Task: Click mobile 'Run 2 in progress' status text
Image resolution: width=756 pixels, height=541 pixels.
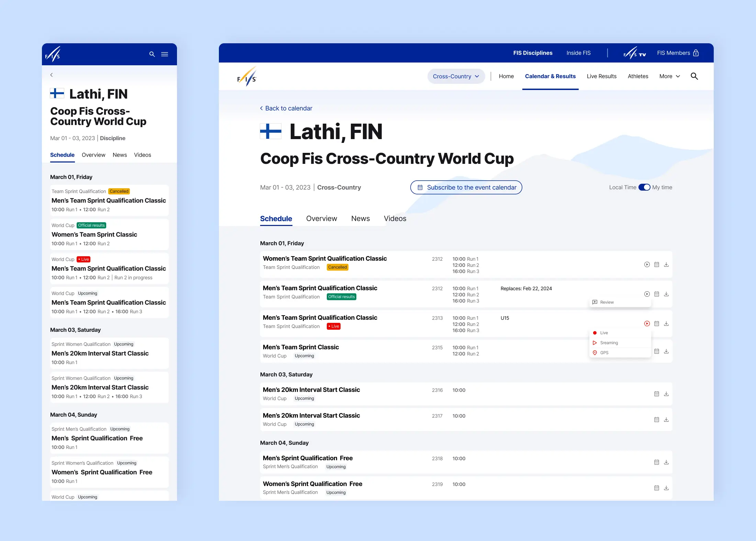Action: tap(133, 278)
